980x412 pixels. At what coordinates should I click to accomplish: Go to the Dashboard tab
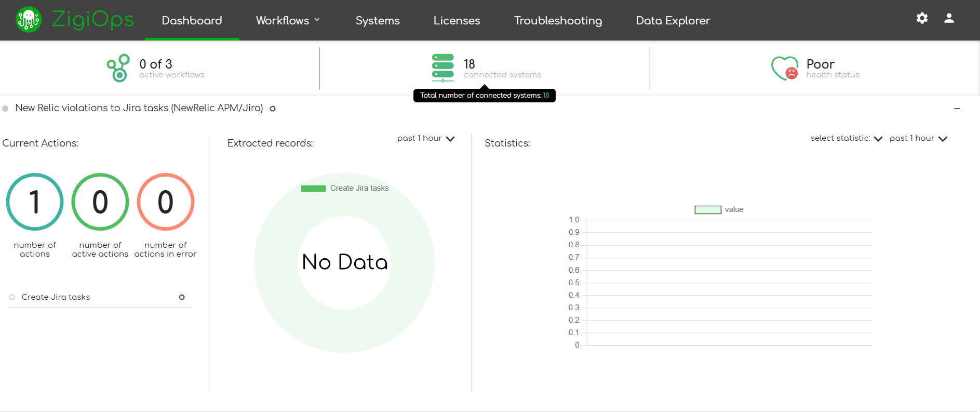(x=192, y=20)
